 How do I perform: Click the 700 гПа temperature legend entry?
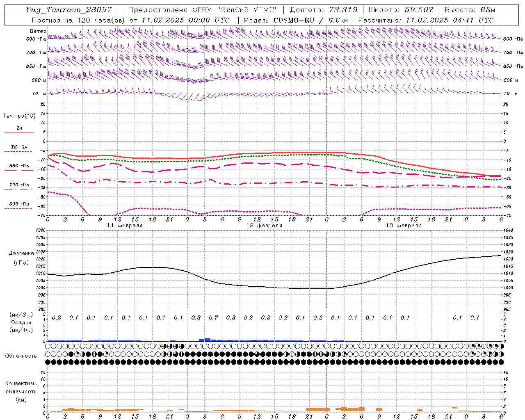tap(19, 185)
